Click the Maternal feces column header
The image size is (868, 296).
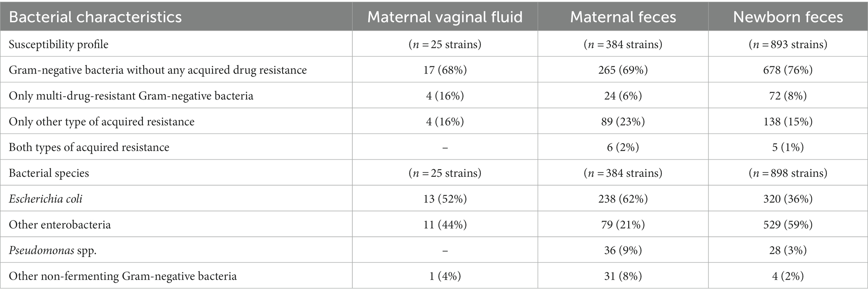(x=623, y=17)
